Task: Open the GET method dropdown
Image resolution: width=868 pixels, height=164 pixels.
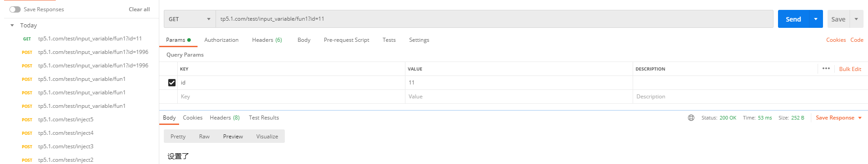Action: click(189, 19)
